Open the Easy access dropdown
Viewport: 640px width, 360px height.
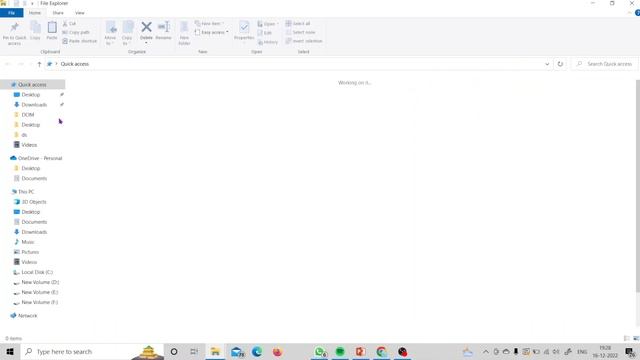click(211, 32)
